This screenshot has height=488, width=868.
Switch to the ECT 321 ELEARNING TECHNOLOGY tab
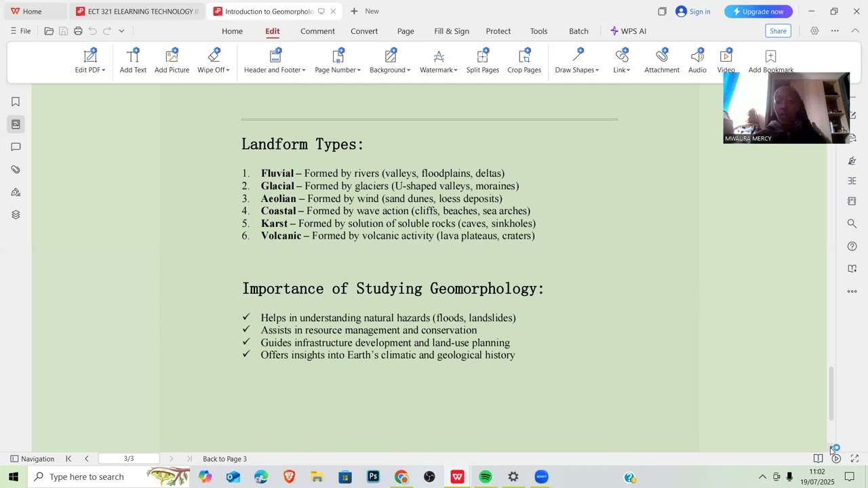pos(137,12)
